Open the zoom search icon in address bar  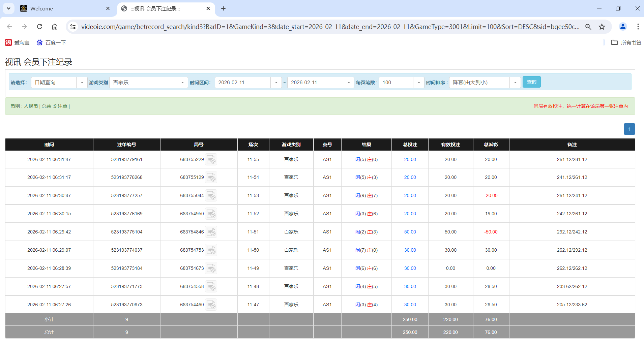point(588,27)
